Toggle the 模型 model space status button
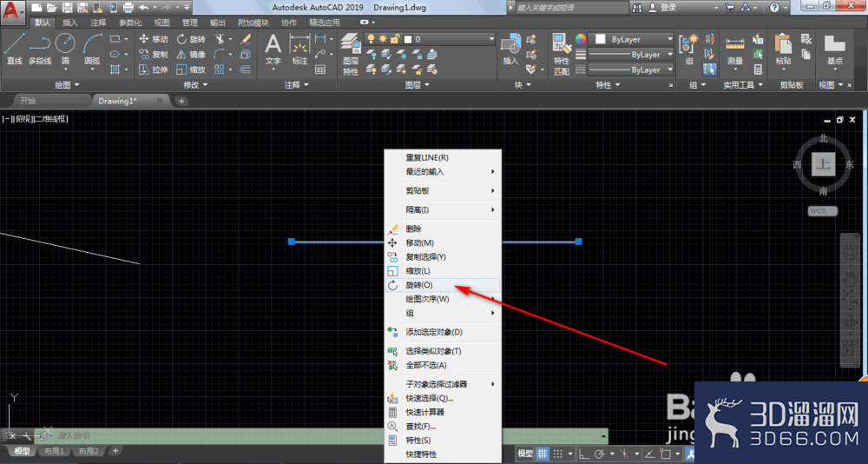 pyautogui.click(x=525, y=454)
